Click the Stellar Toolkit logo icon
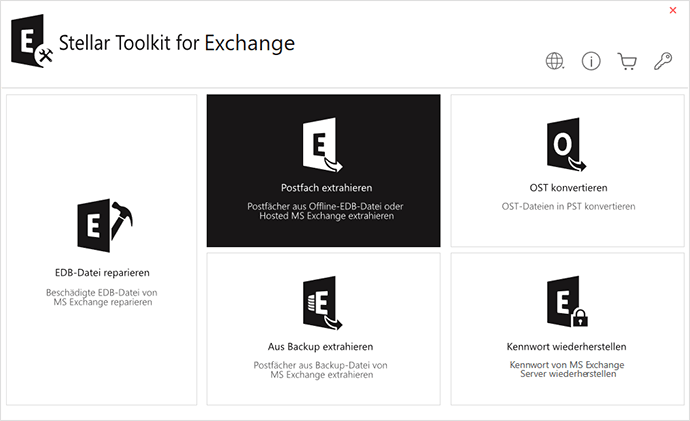The height and width of the screenshot is (421, 690). (32, 41)
